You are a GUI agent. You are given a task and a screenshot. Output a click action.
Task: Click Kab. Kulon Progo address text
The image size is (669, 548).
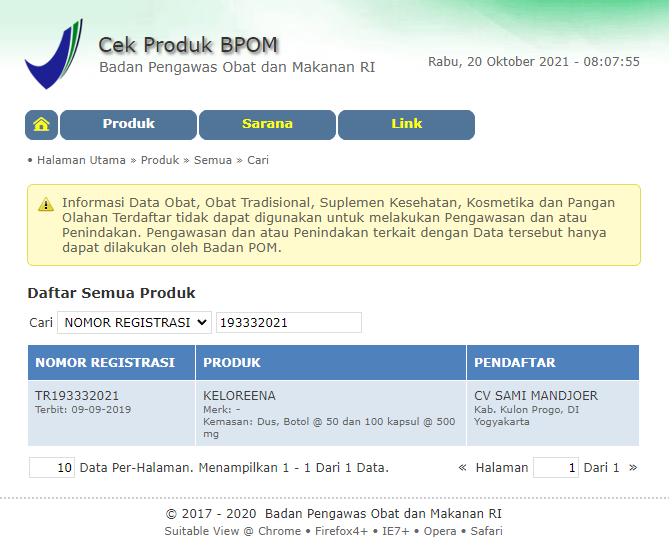pos(526,416)
